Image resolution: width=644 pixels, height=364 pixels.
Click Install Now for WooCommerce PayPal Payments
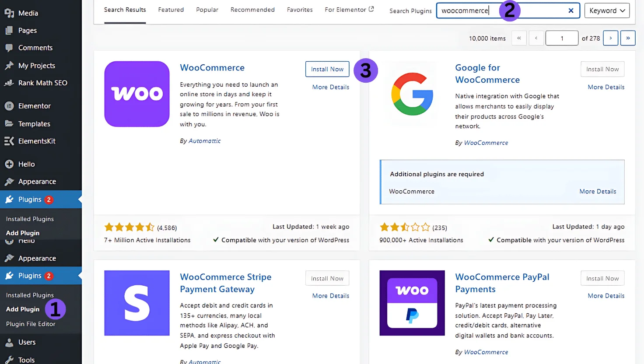[602, 278]
